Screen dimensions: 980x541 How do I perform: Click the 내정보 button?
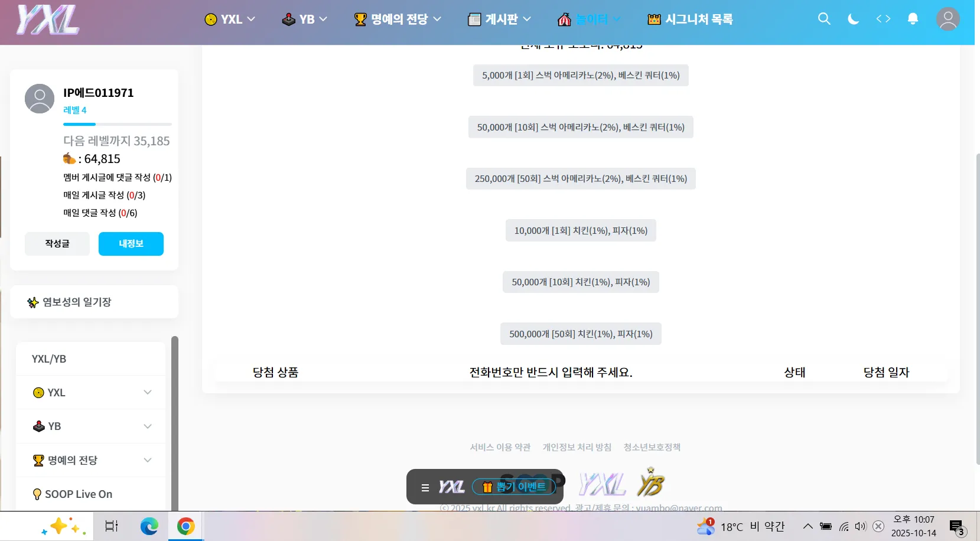131,244
